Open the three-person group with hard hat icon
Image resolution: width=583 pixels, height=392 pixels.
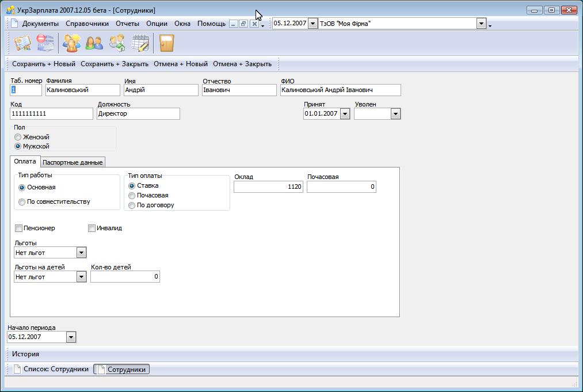[x=72, y=43]
